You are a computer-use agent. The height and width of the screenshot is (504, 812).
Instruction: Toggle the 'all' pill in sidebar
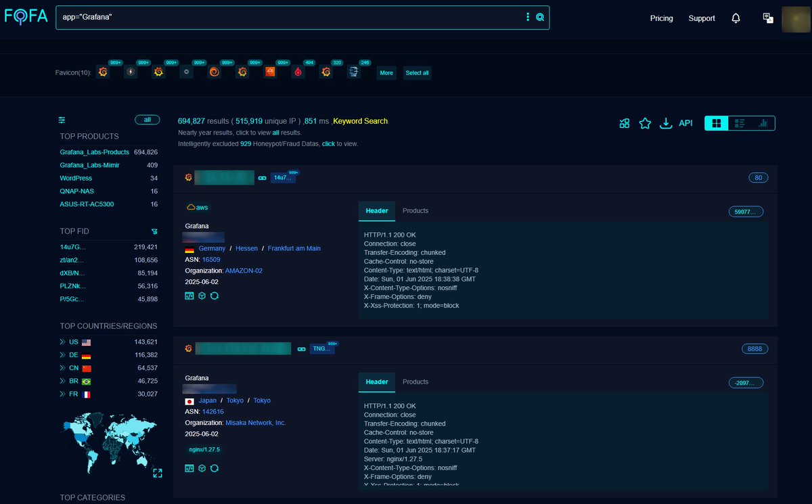(147, 120)
